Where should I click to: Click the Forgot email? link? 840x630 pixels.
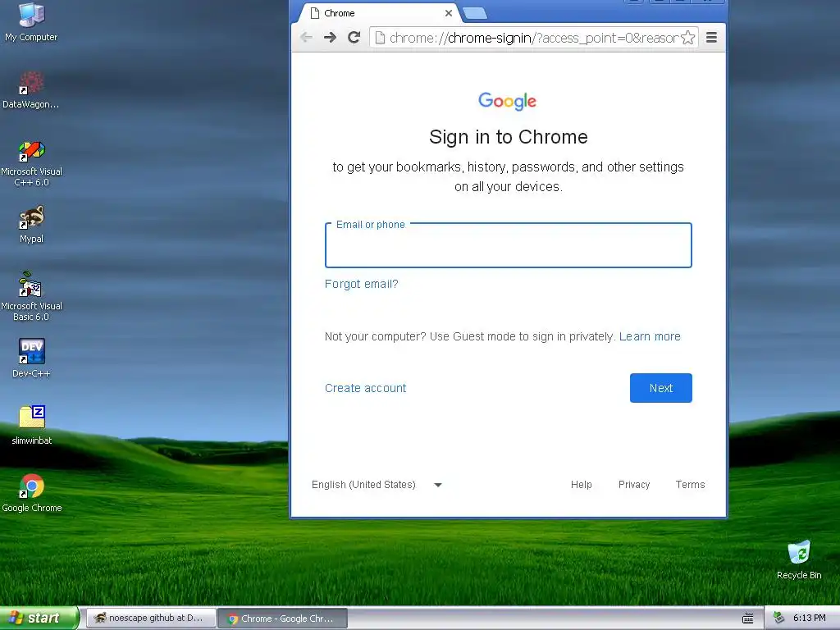coord(362,284)
